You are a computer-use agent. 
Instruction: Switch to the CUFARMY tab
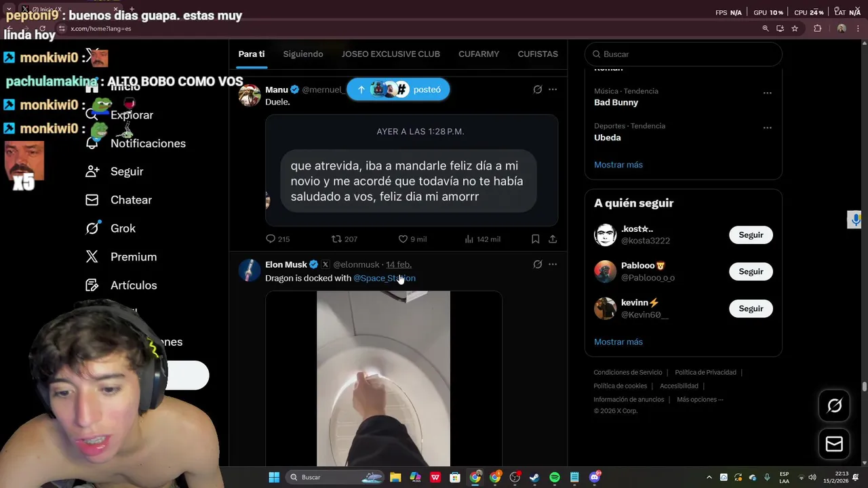tap(479, 54)
